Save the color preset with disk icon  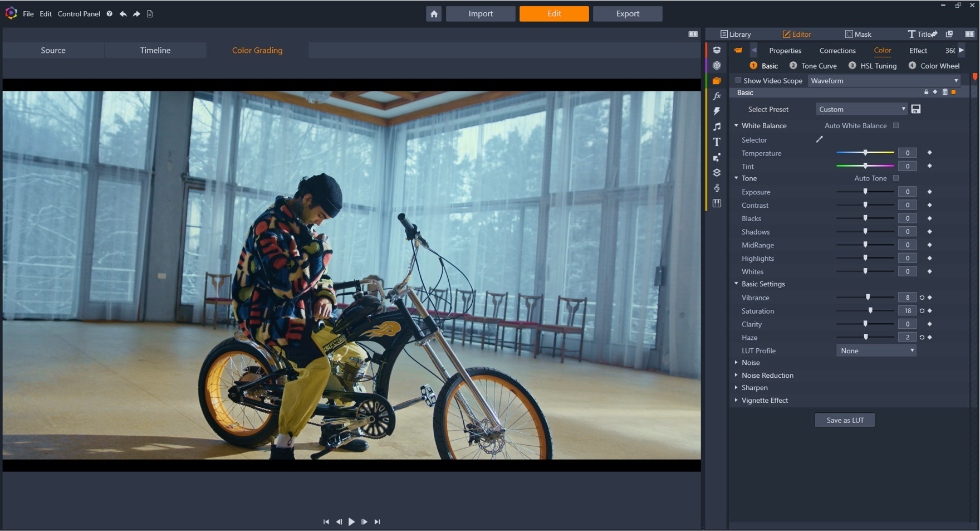point(916,109)
